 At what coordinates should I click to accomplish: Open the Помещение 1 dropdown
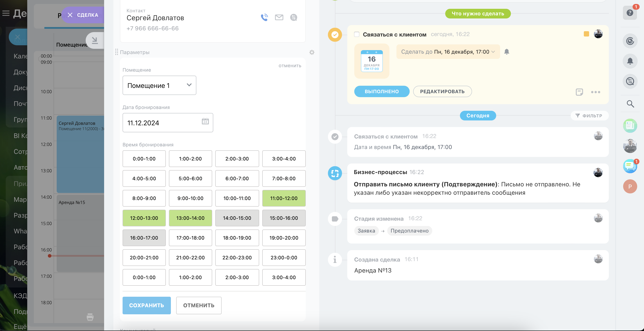pyautogui.click(x=159, y=85)
